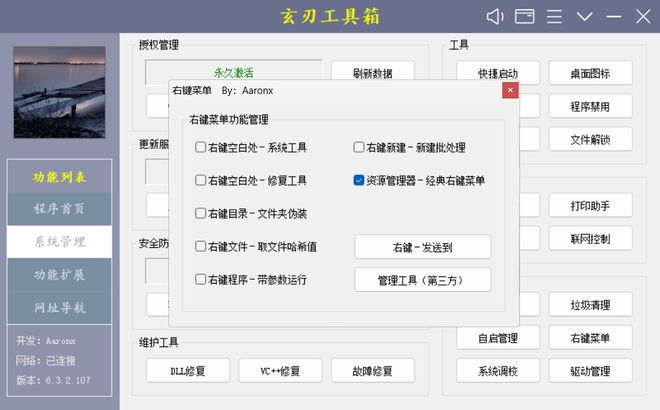Click the 开发: Aaronx text
Screen dimensions: 660x410
(x=45, y=341)
